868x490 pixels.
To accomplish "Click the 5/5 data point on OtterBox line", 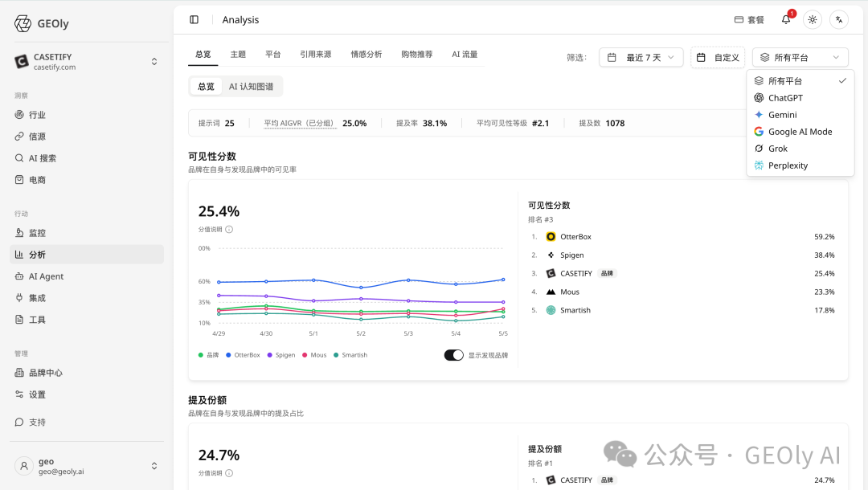I will pos(503,280).
